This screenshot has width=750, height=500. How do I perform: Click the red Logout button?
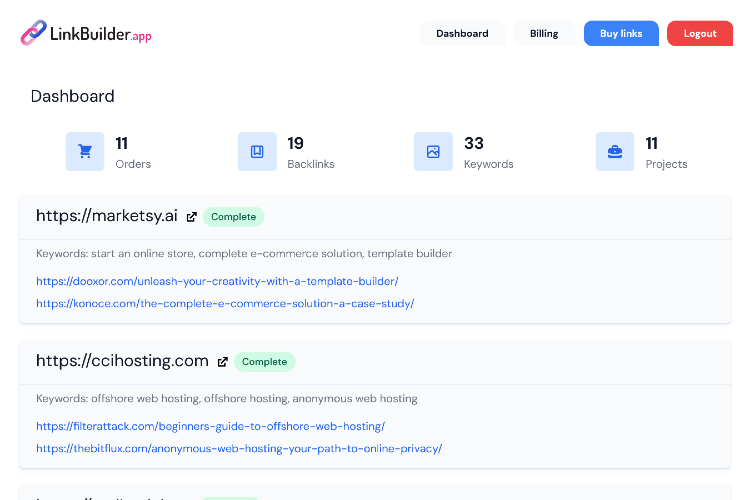[700, 33]
